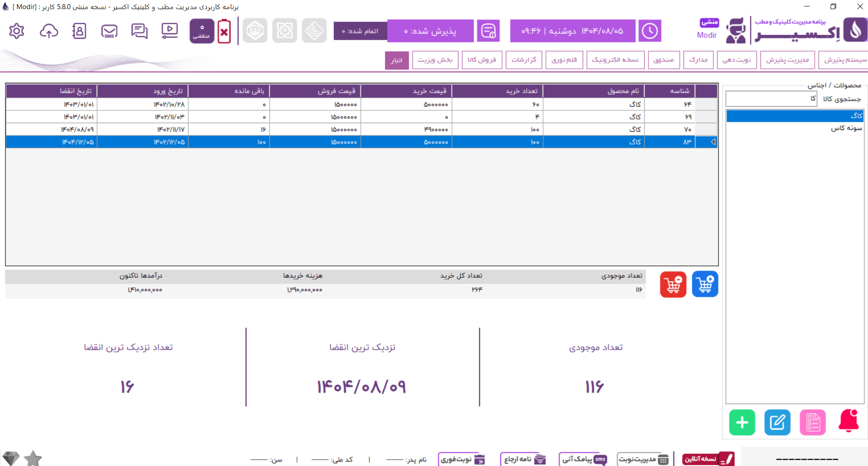868x466 pixels.
Task: Open settings with the gear icon
Action: (x=16, y=31)
